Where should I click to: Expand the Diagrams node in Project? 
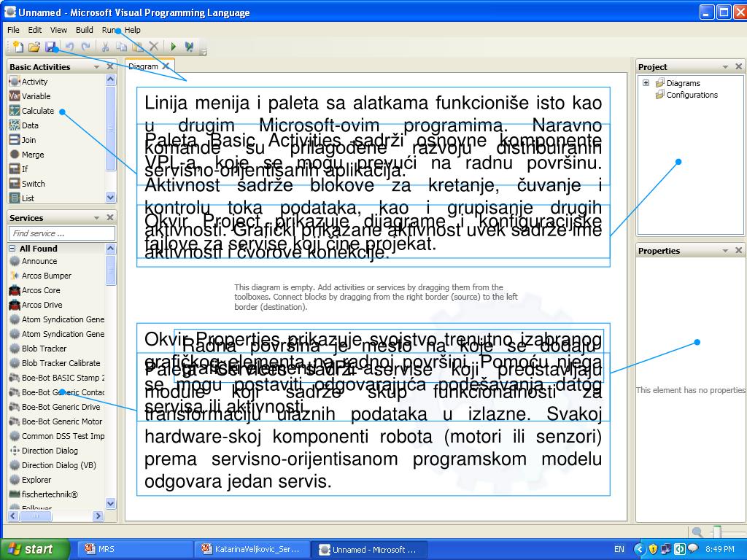tap(646, 83)
